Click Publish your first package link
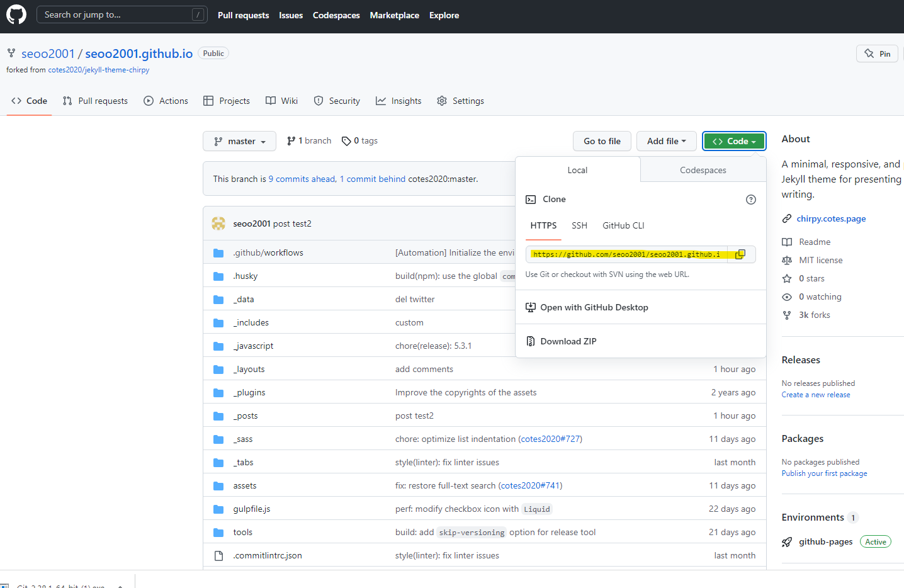This screenshot has height=588, width=904. (x=824, y=473)
